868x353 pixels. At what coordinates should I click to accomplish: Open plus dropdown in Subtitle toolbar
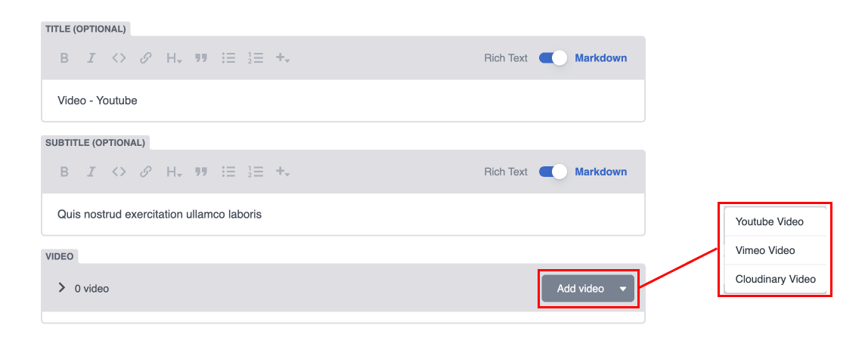point(283,172)
